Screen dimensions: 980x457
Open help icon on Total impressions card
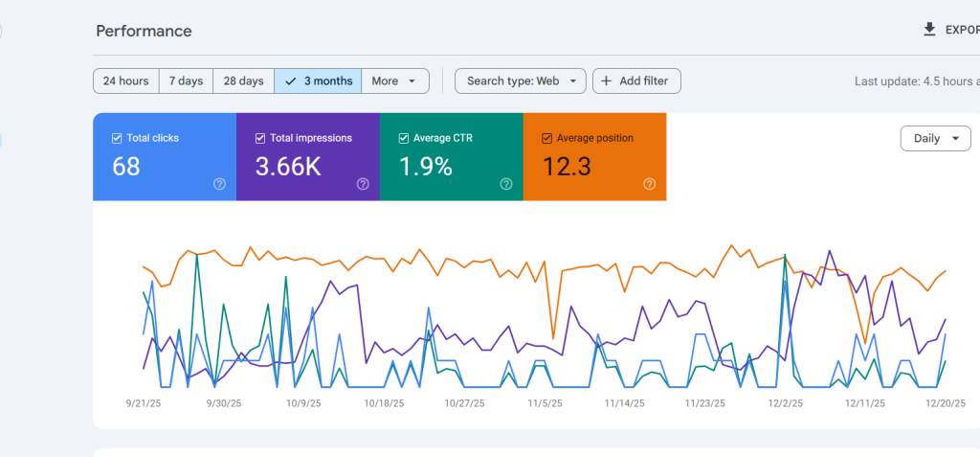(x=363, y=184)
